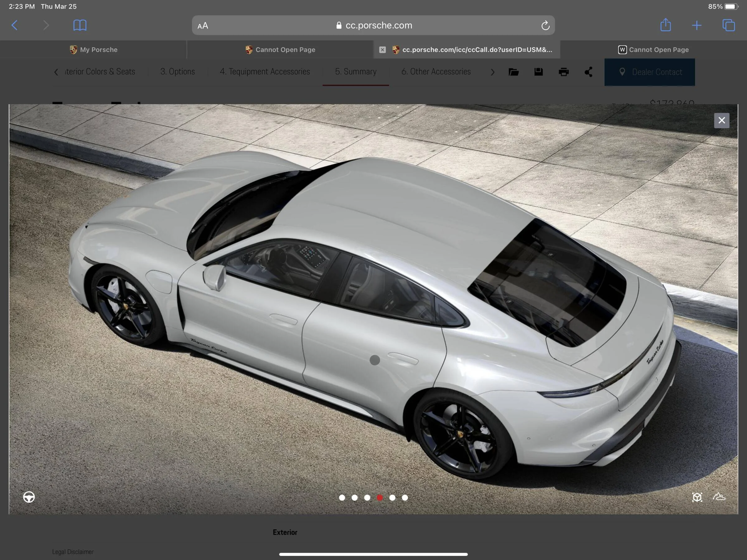The height and width of the screenshot is (560, 747).
Task: Open Dealer Contact
Action: pos(649,72)
